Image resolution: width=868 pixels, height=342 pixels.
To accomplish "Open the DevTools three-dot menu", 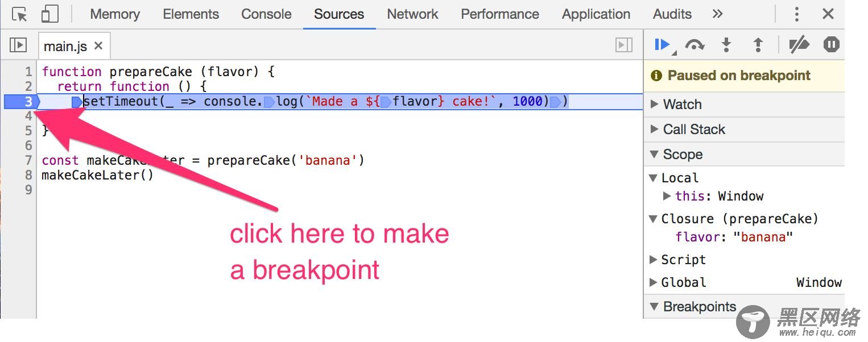I will tap(797, 14).
